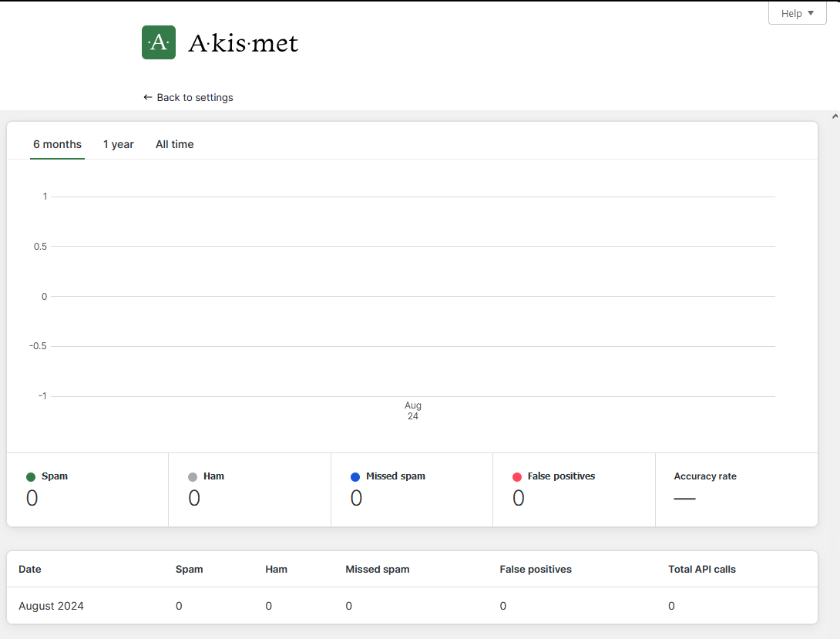Click the green Akismet logo icon
This screenshot has width=840, height=639.
tap(158, 42)
